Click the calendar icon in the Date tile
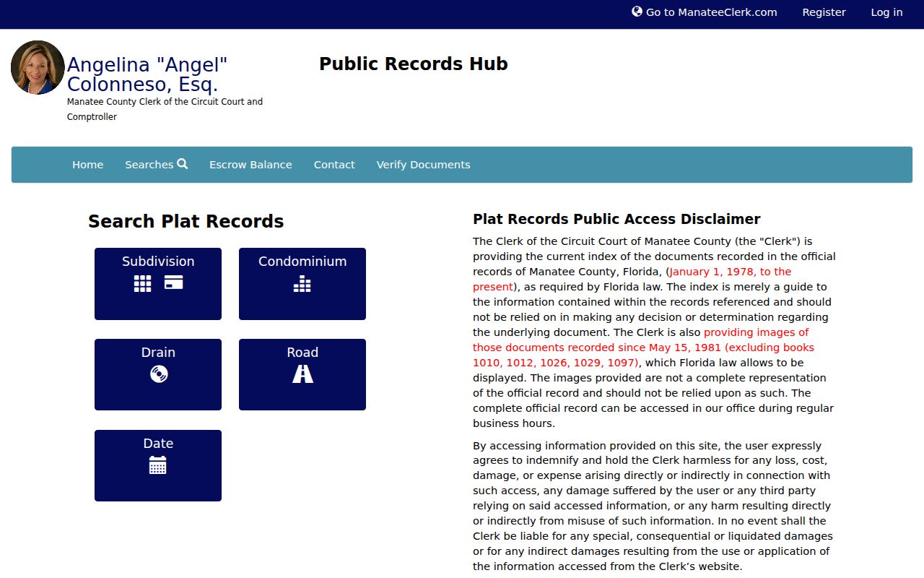 coord(157,465)
